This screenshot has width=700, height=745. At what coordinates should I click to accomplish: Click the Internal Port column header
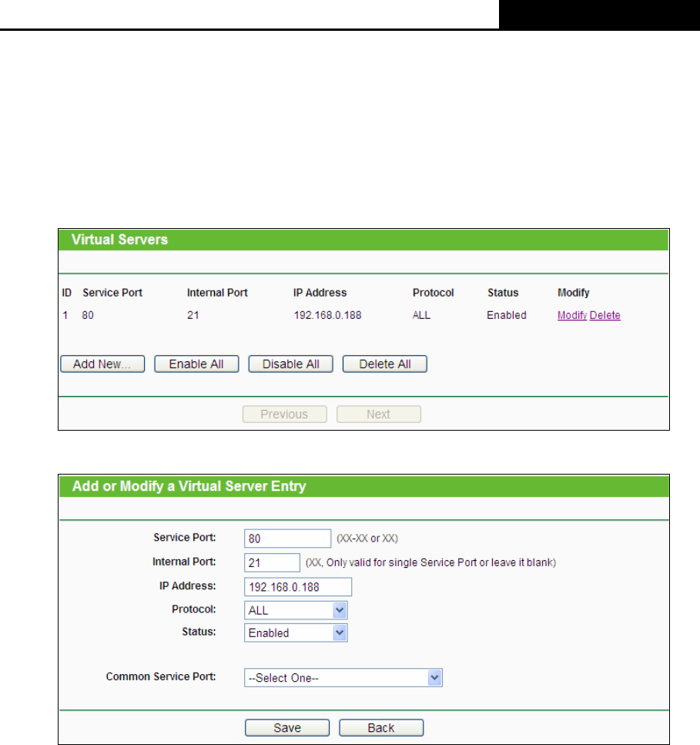(x=217, y=293)
